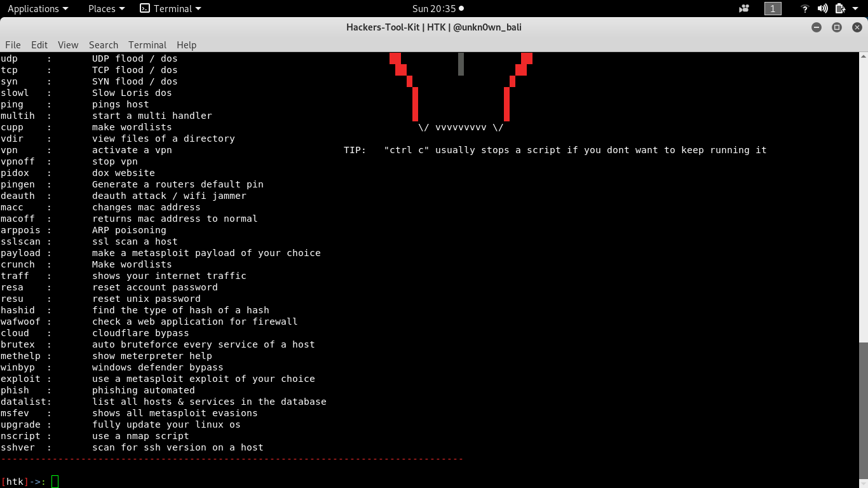This screenshot has height=488, width=868.
Task: Click the Sun 20:35 clock
Action: click(438, 8)
